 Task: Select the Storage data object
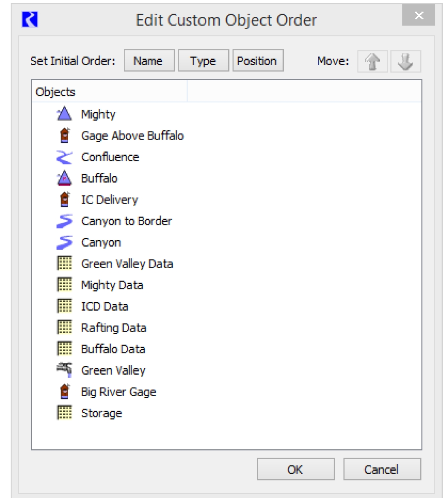click(102, 413)
